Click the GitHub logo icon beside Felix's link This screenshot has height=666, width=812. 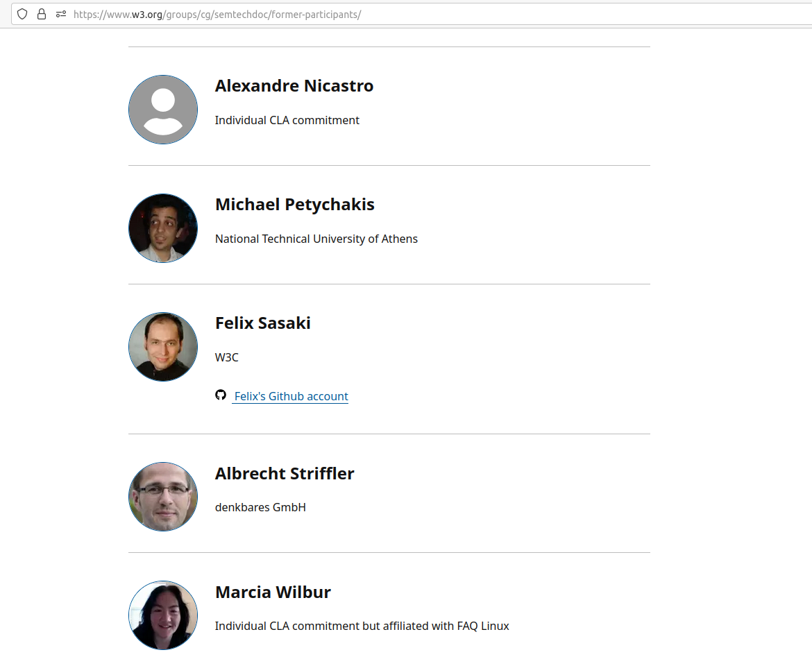point(221,395)
